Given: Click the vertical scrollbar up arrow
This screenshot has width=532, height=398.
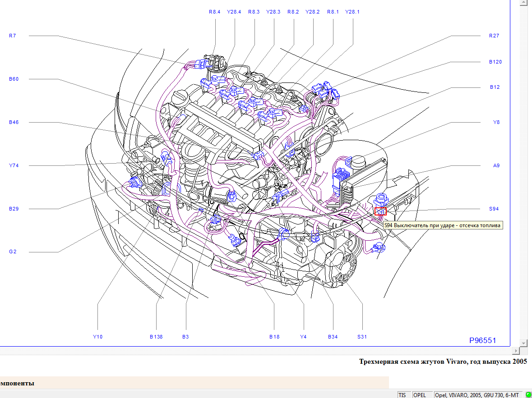Looking at the screenshot, I should point(523,2).
